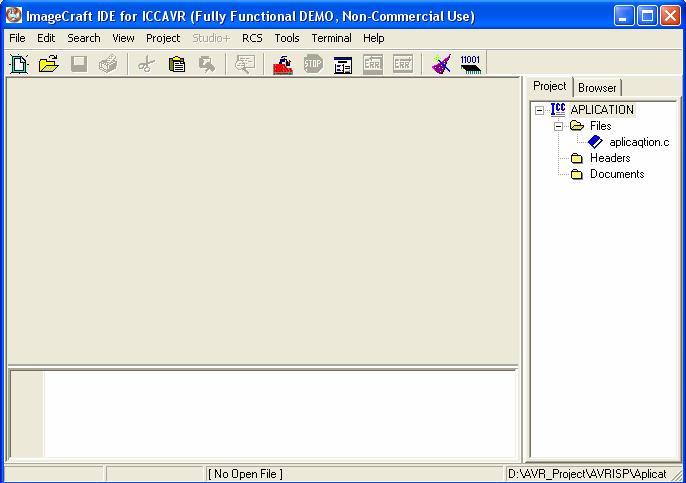Screen dimensions: 686x483
Task: Open the Terminal menu
Action: point(331,38)
